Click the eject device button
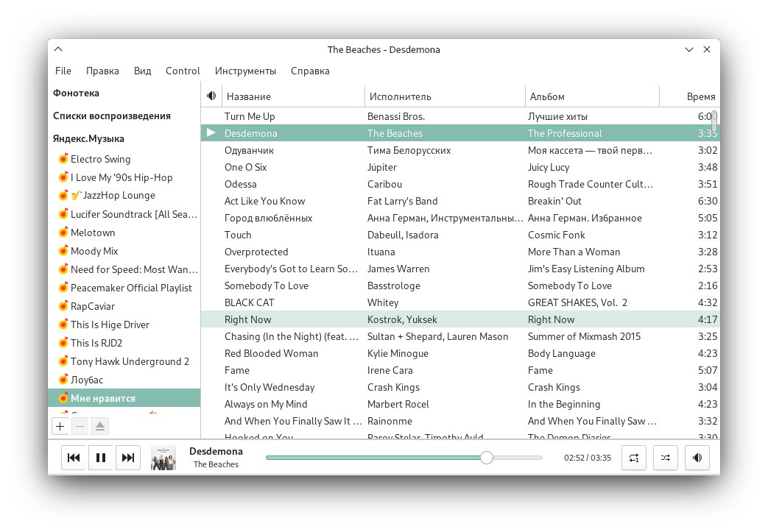The height and width of the screenshot is (532, 768). click(100, 426)
